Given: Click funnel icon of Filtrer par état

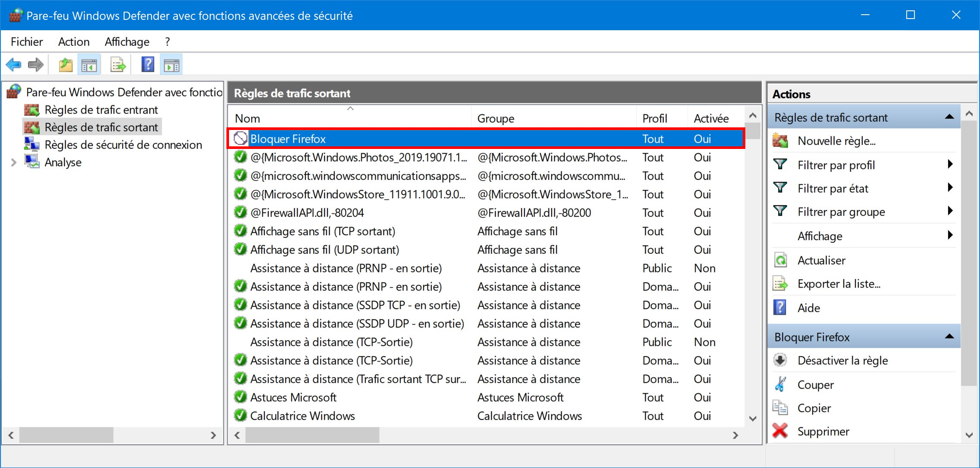Looking at the screenshot, I should coord(780,188).
